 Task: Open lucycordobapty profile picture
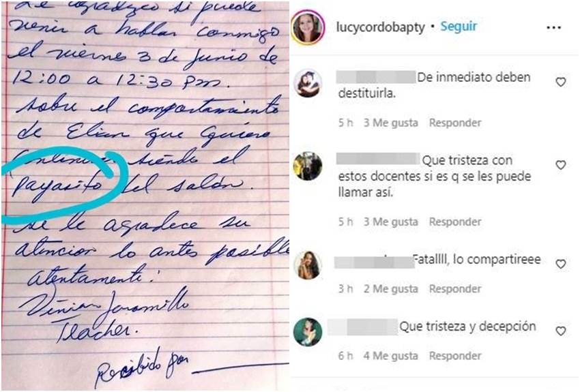(308, 28)
